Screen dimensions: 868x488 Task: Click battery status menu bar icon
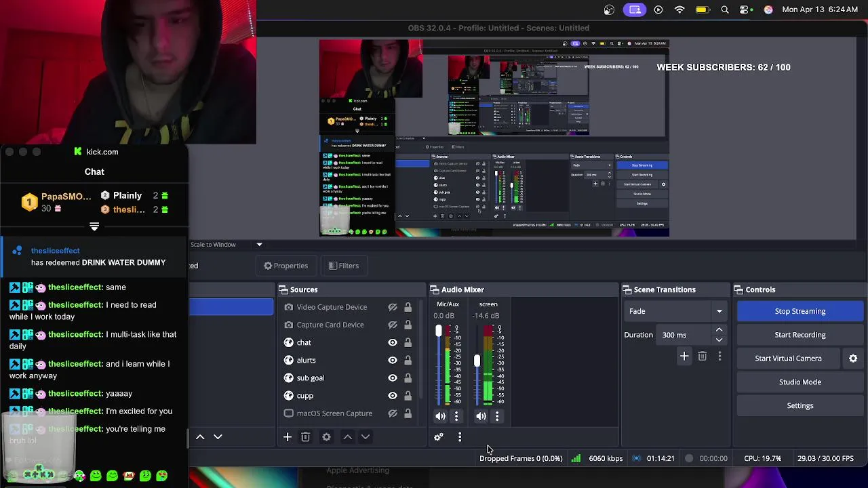click(702, 9)
